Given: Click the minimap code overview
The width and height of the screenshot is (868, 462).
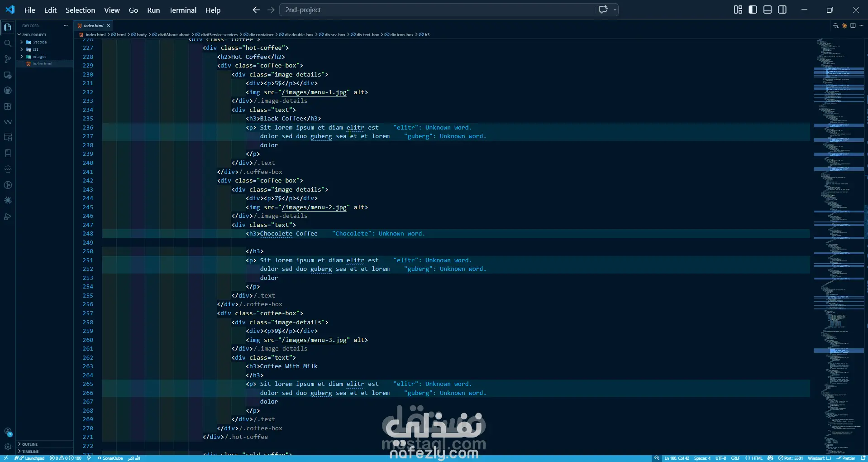Looking at the screenshot, I should point(839,247).
